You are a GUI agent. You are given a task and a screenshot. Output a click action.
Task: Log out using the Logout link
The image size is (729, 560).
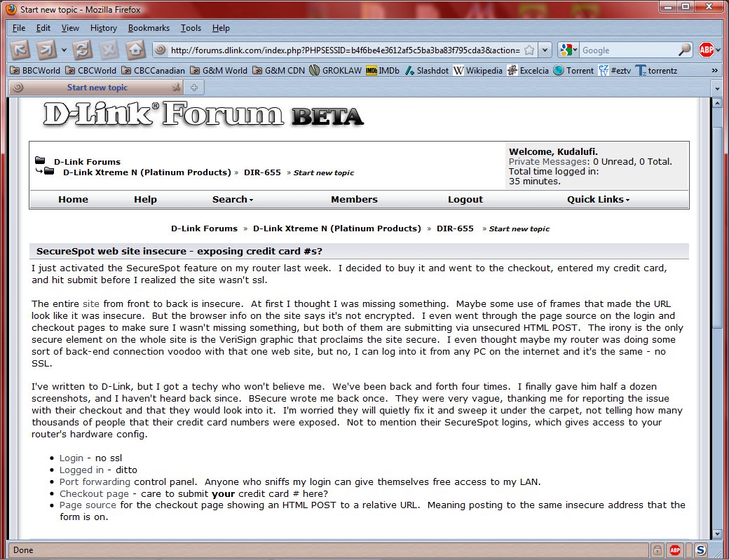pos(465,199)
